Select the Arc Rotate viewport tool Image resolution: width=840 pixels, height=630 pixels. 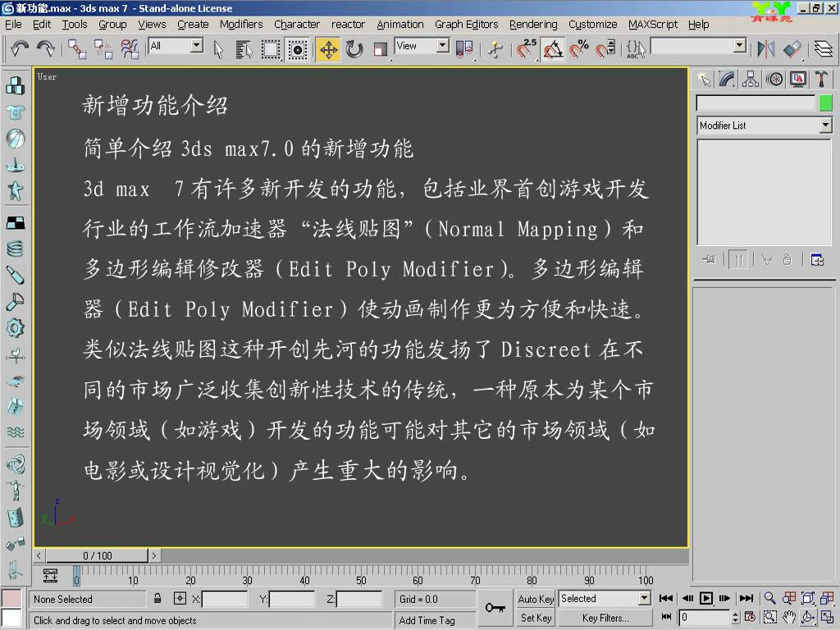click(808, 617)
